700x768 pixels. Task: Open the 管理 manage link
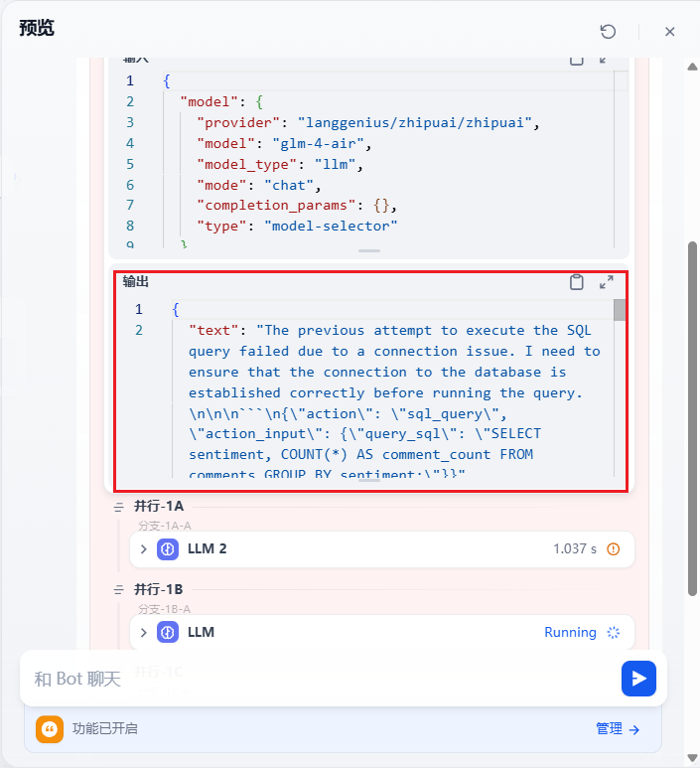(x=618, y=729)
